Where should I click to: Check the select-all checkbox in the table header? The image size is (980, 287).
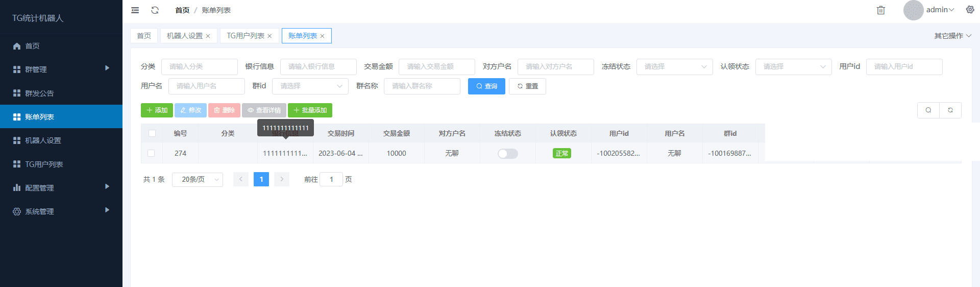pyautogui.click(x=152, y=133)
